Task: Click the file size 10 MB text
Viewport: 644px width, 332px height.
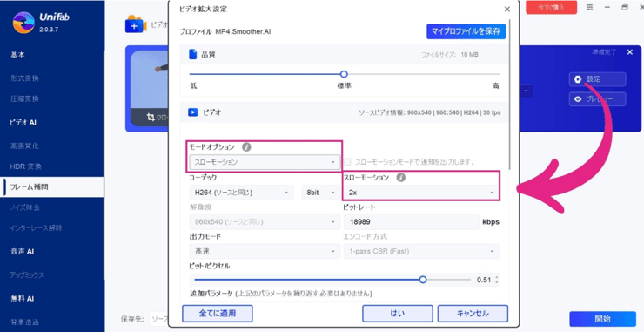Action: click(450, 55)
